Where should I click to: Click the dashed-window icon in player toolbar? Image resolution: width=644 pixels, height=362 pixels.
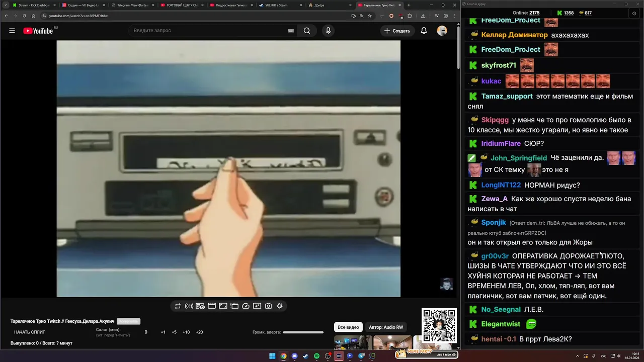[234, 306]
